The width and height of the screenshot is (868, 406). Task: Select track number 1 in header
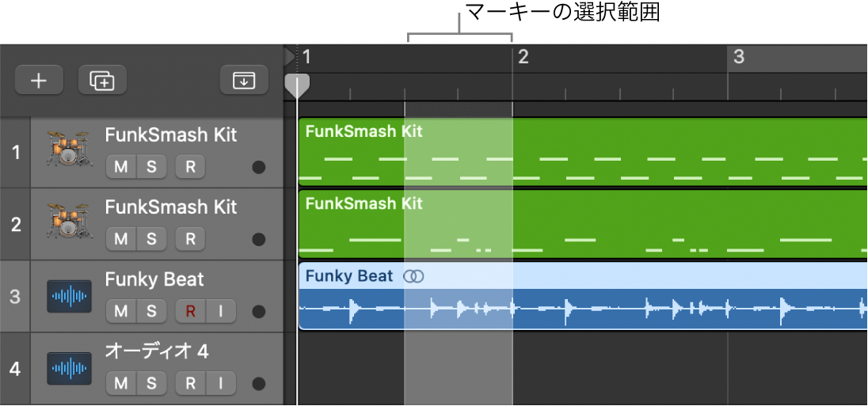click(15, 152)
